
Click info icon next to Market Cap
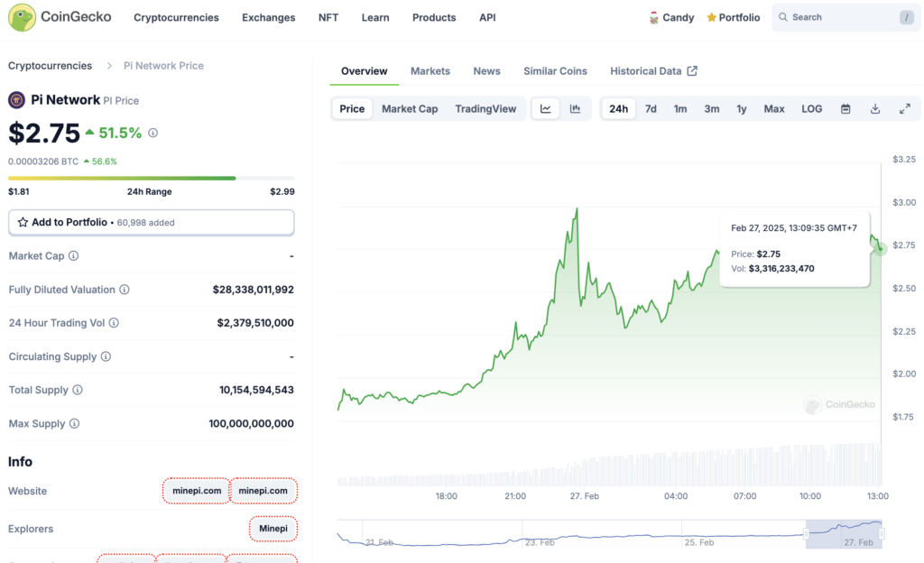pyautogui.click(x=73, y=255)
